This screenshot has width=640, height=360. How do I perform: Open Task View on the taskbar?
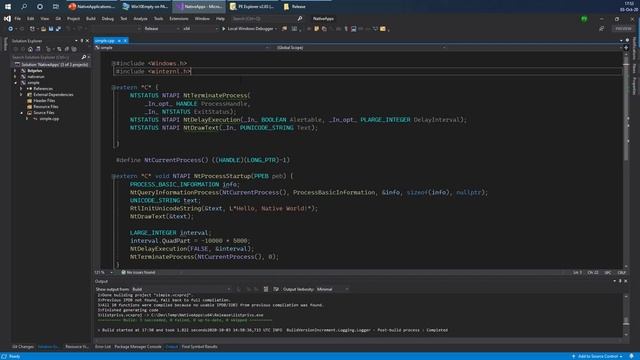pyautogui.click(x=56, y=7)
